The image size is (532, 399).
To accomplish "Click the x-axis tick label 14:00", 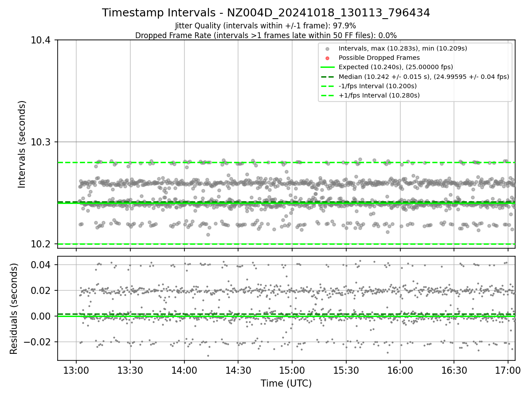I will (x=184, y=370).
